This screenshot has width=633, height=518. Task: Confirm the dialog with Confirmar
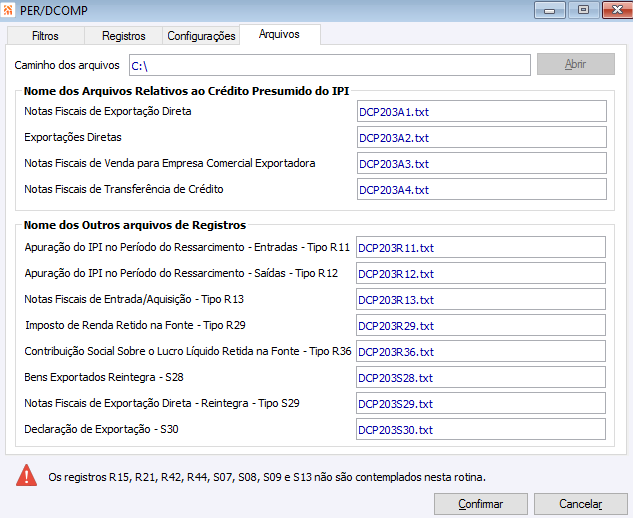click(x=481, y=504)
